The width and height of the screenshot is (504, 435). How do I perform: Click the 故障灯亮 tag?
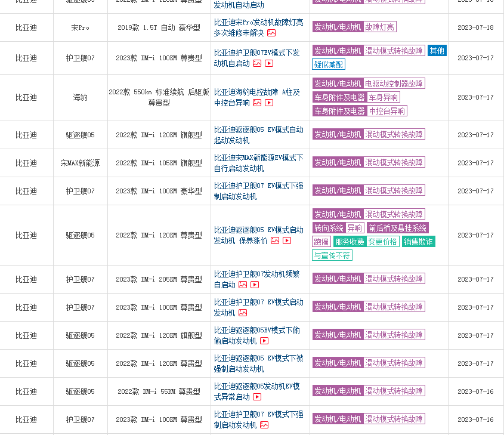click(379, 27)
